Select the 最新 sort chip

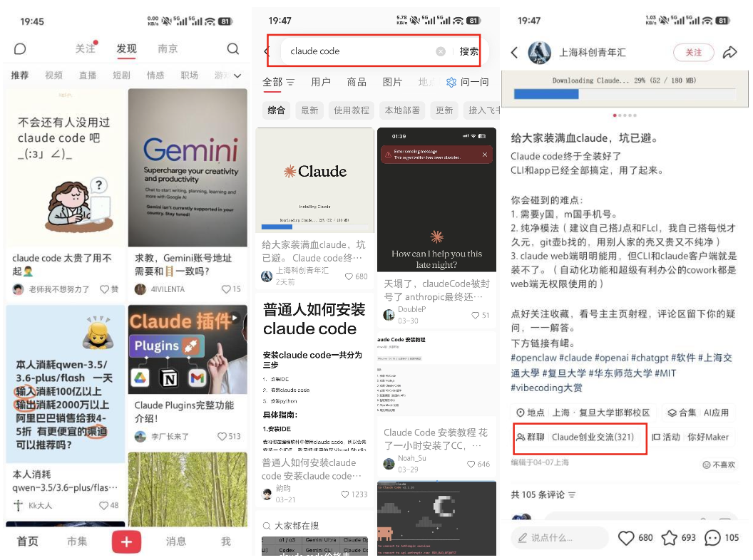(x=309, y=110)
